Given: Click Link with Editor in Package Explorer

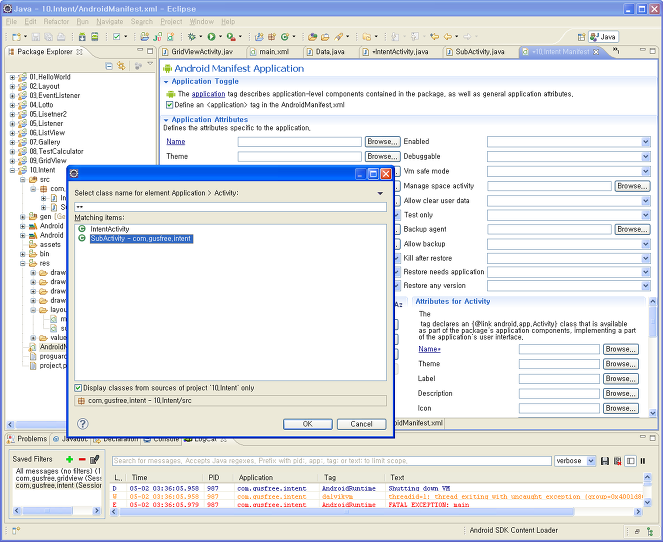Looking at the screenshot, I should (x=121, y=66).
